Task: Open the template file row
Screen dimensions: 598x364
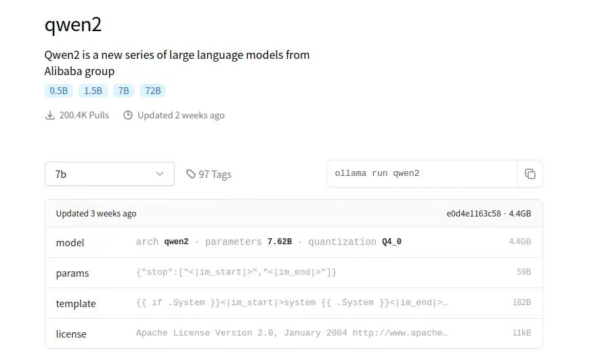Action: point(294,303)
